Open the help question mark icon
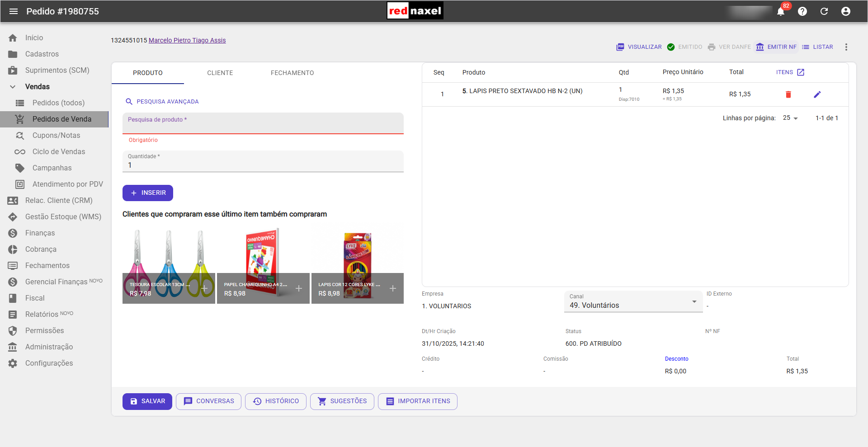Viewport: 868px width, 447px height. coord(802,11)
